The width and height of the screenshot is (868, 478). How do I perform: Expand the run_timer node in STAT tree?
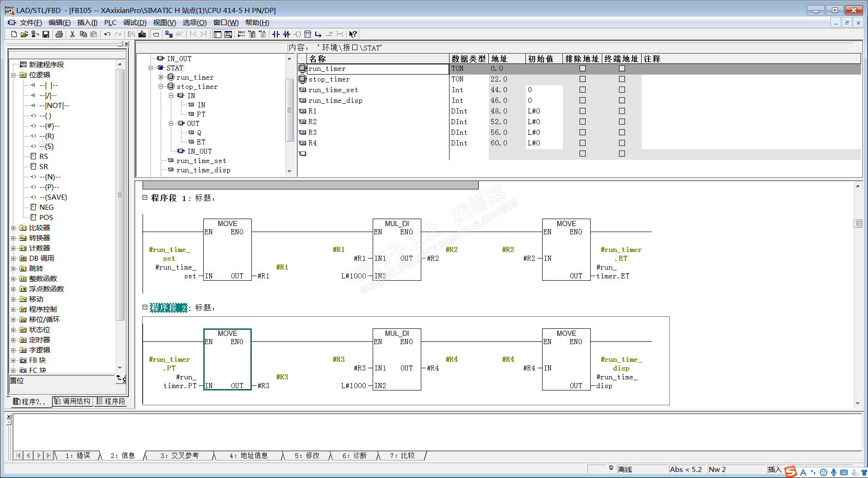[x=161, y=77]
